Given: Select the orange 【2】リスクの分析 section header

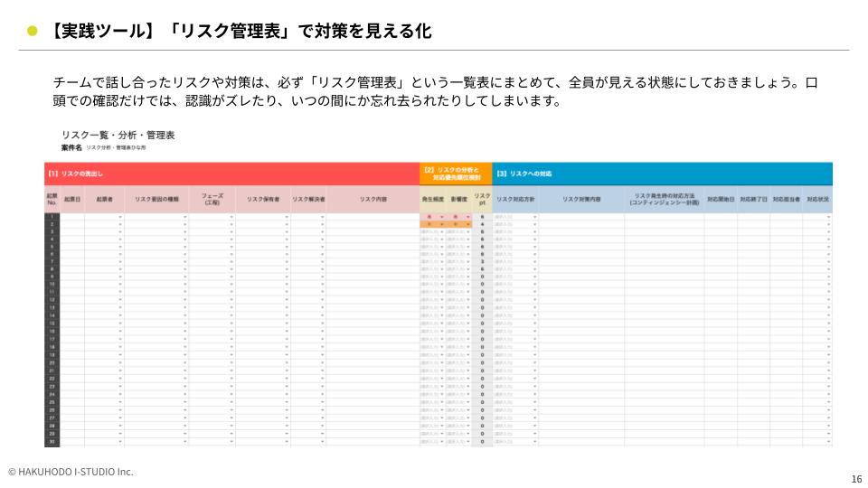Looking at the screenshot, I should pyautogui.click(x=456, y=174).
